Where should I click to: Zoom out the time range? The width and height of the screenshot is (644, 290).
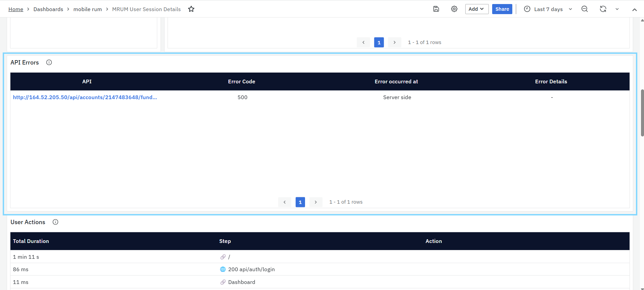(x=585, y=9)
